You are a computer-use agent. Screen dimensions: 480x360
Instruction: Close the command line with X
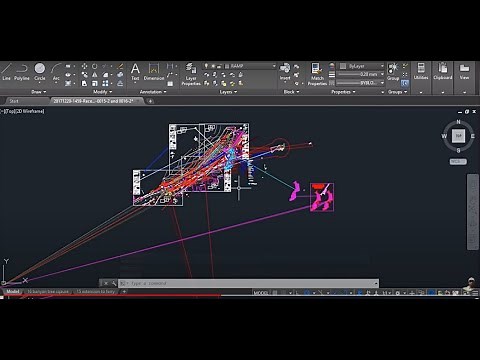(106, 283)
